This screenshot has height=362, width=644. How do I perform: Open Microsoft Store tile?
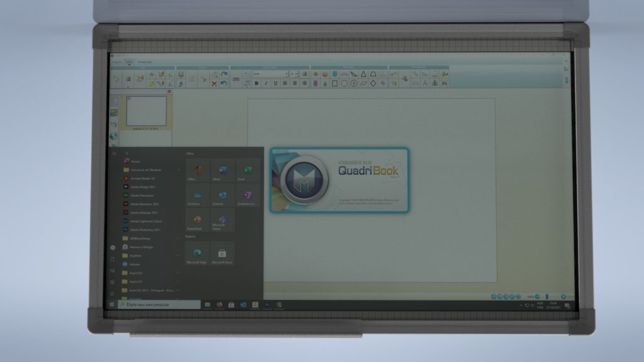[x=222, y=253]
